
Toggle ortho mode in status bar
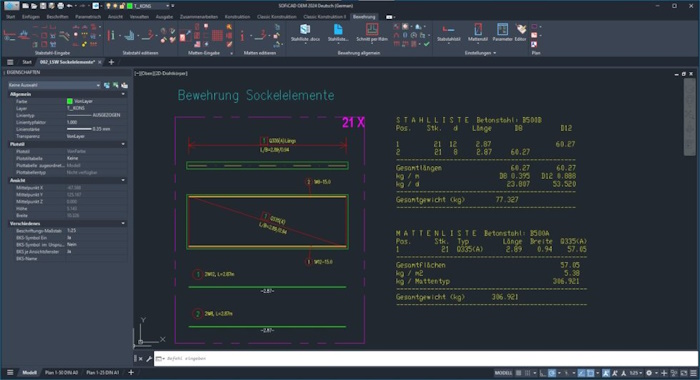(x=542, y=373)
